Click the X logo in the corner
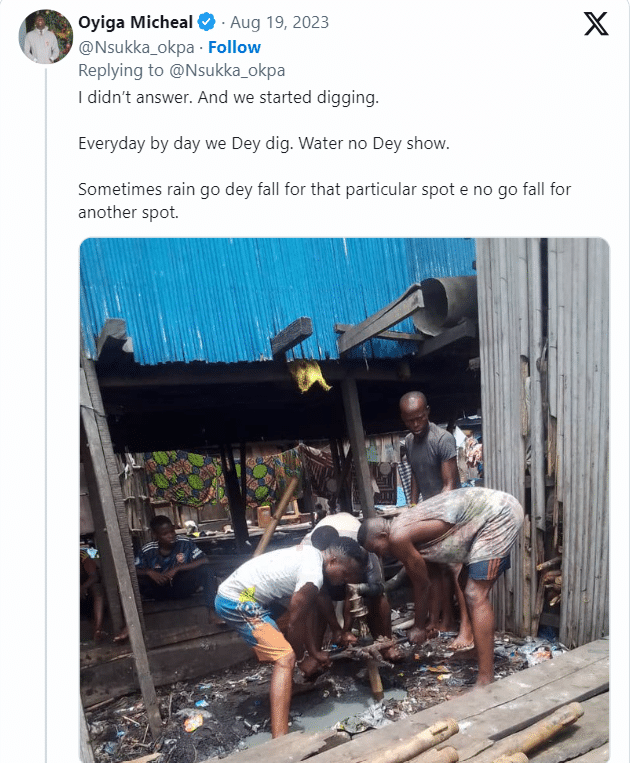Viewport: 631px width, 763px height. (596, 24)
